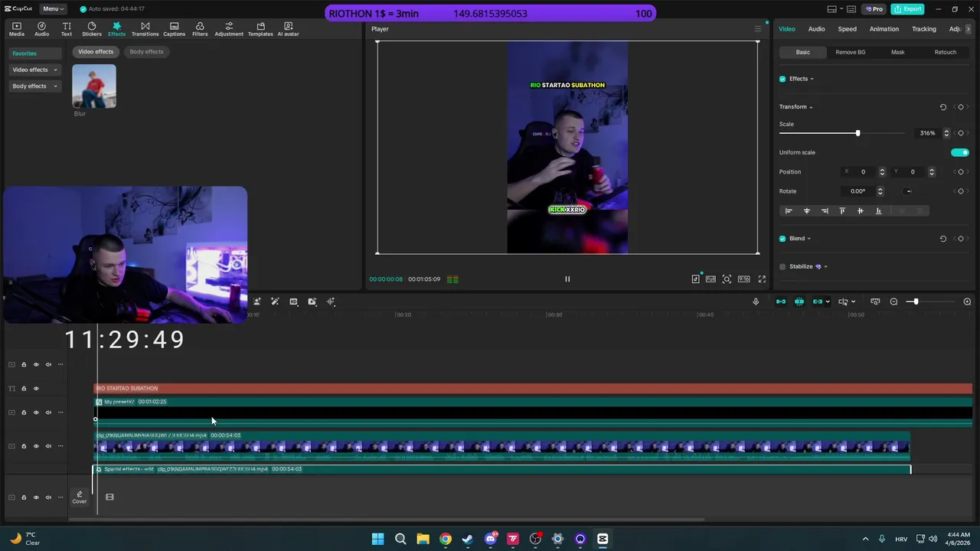
Task: Open the Captions tool icon
Action: (x=174, y=29)
